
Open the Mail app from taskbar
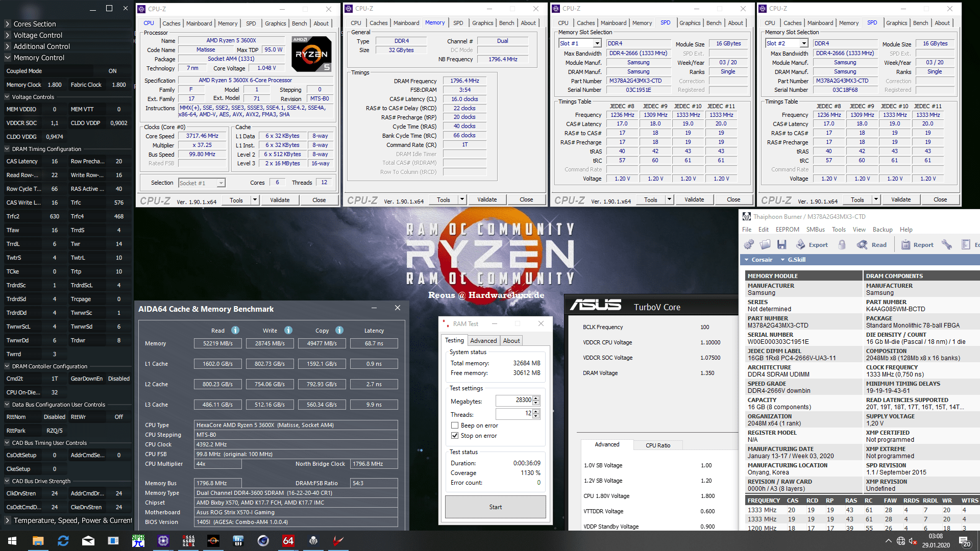(88, 541)
